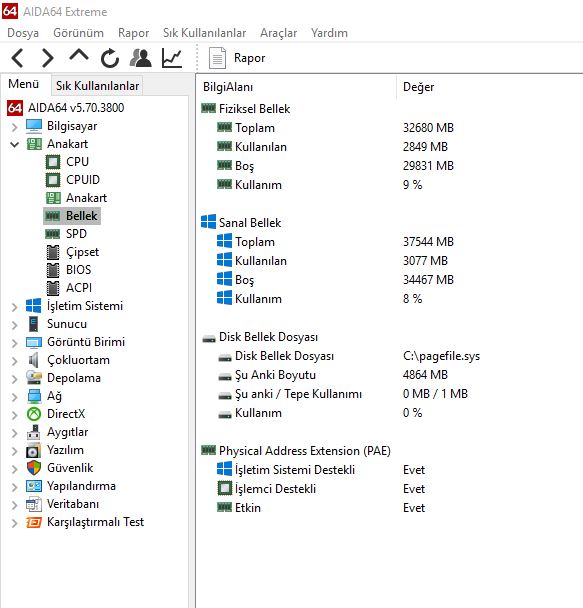This screenshot has width=583, height=608.
Task: Select the Bilgisayar monitor icon
Action: [x=34, y=126]
